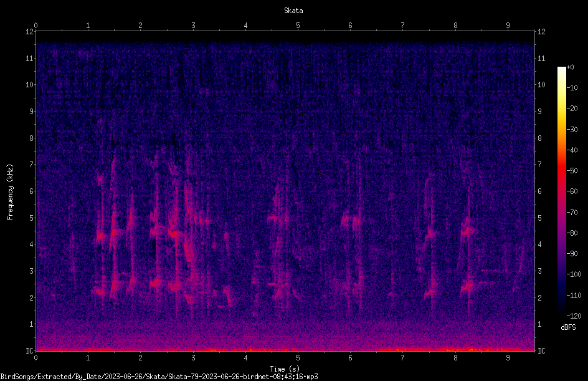588x381 pixels.
Task: Click the "0" tick on the bottom time axis
Action: [36, 358]
